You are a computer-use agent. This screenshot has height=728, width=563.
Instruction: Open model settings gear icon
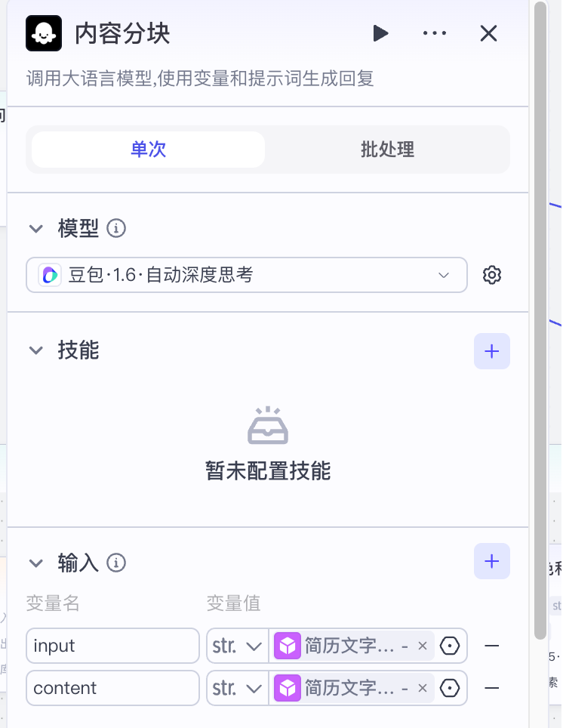[492, 275]
